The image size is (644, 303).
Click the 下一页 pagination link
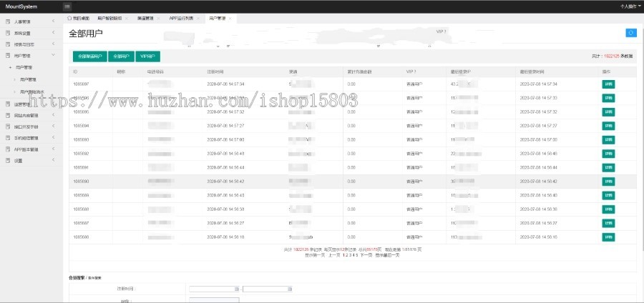click(366, 255)
